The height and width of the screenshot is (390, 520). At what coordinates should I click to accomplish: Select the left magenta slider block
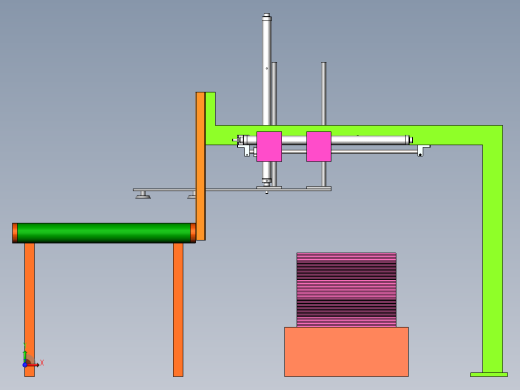(269, 147)
